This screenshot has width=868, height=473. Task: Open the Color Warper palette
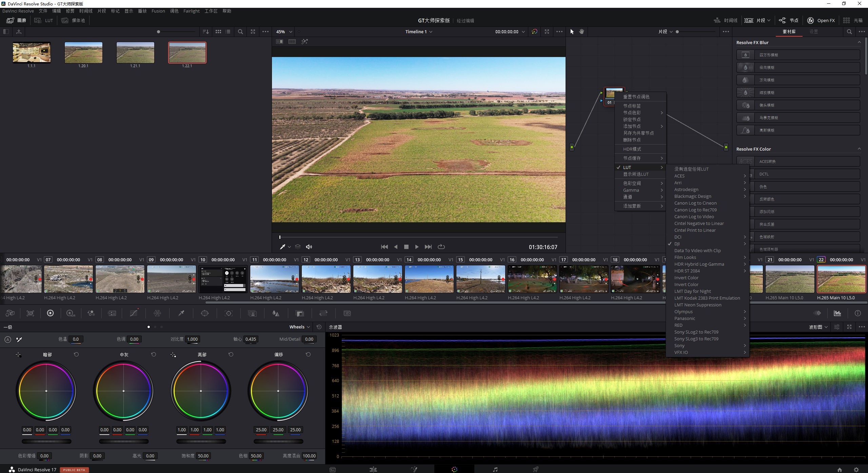(x=157, y=313)
